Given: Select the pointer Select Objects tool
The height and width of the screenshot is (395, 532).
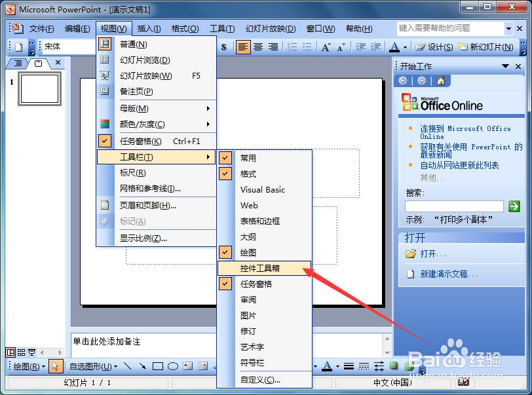Looking at the screenshot, I should click(x=56, y=366).
